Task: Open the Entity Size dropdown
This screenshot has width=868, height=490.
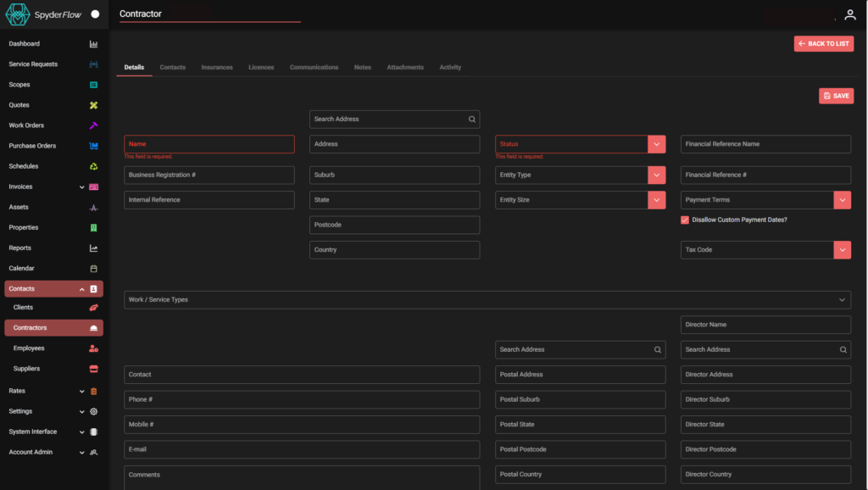Action: coord(657,200)
